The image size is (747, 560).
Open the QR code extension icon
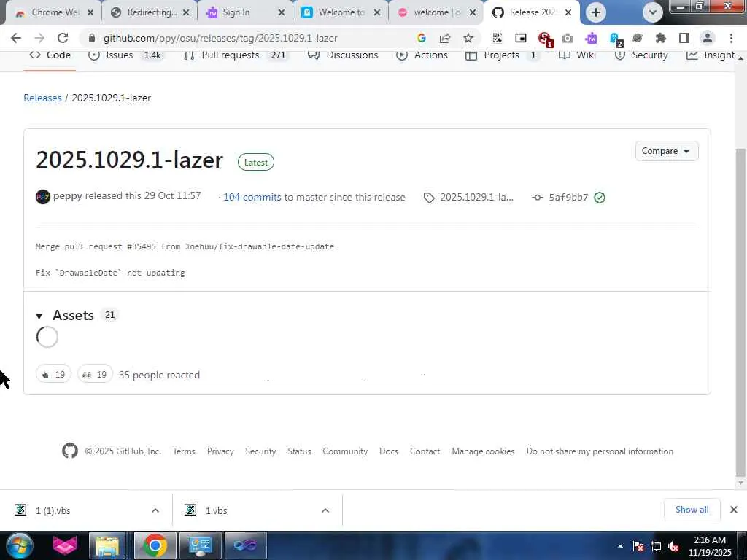497,38
